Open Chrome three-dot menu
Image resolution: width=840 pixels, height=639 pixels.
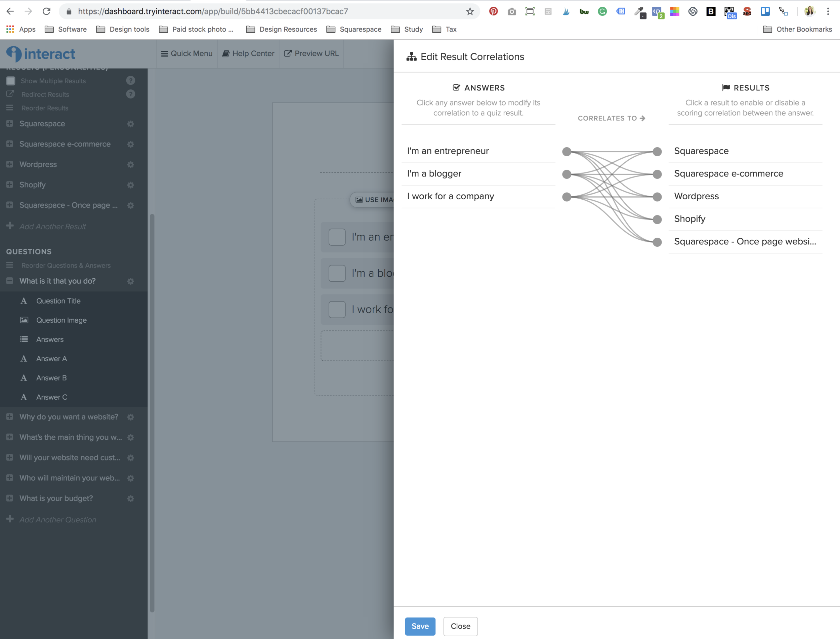[828, 11]
